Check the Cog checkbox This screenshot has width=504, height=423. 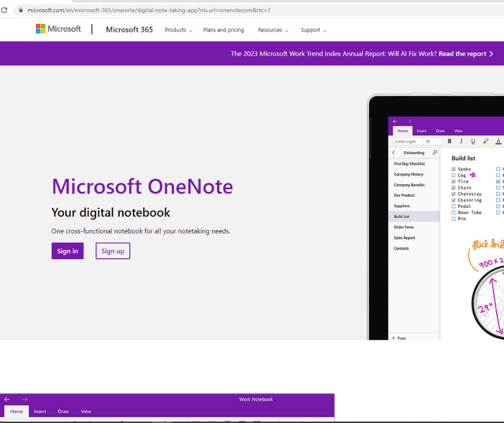click(453, 175)
